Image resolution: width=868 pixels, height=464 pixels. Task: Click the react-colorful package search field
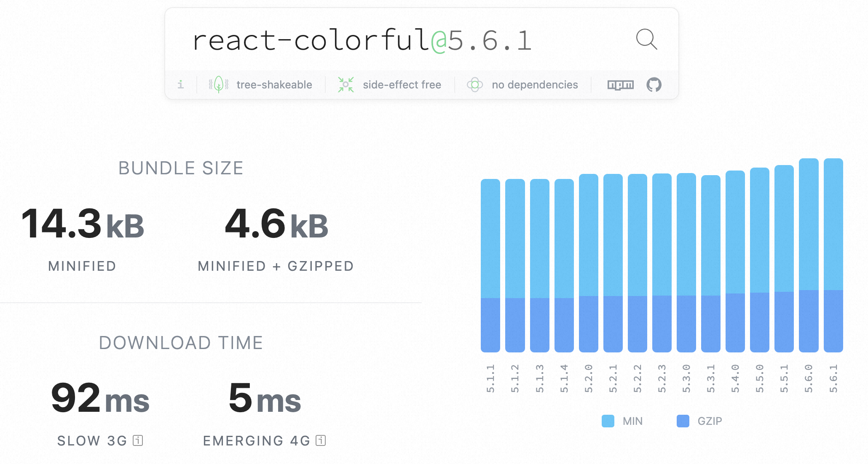pyautogui.click(x=362, y=40)
